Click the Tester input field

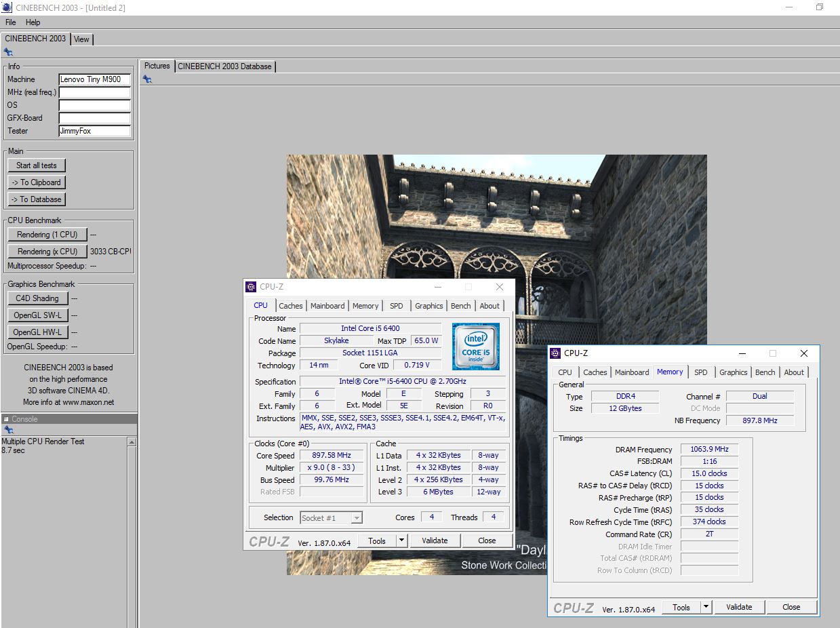[94, 131]
